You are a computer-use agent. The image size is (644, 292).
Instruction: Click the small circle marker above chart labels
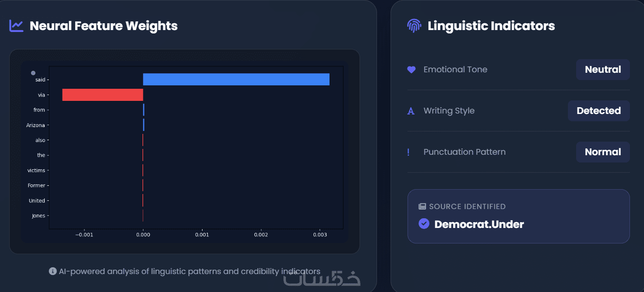point(33,73)
